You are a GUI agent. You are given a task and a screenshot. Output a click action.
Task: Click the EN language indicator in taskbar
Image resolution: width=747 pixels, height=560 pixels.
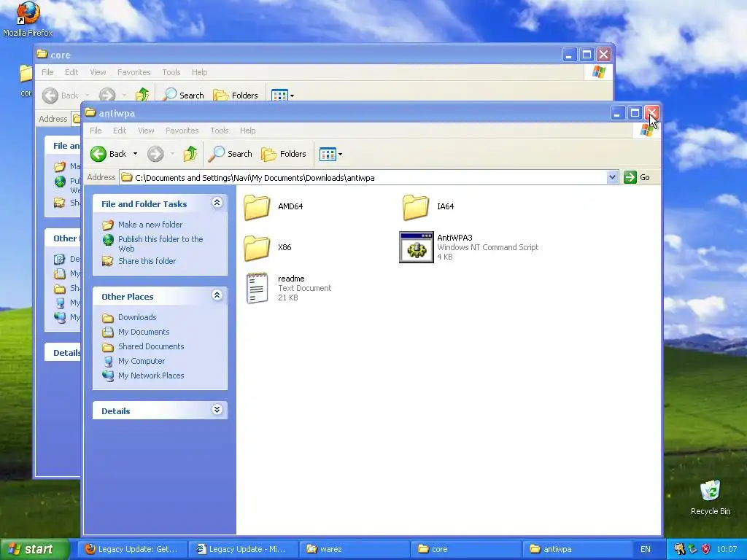pos(646,549)
